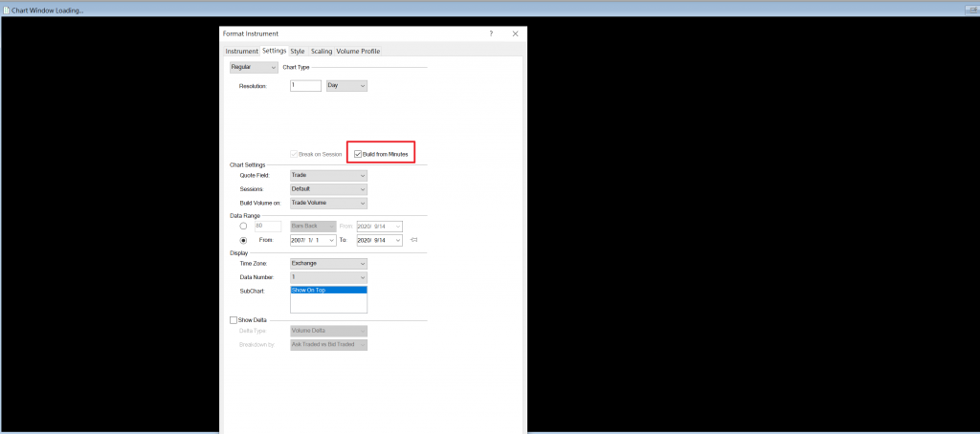Switch to the Volume Profile tab

coord(358,51)
